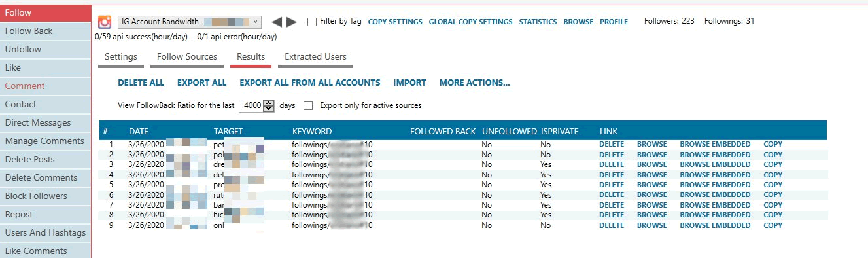Click DELETE in row 5

[x=612, y=185]
